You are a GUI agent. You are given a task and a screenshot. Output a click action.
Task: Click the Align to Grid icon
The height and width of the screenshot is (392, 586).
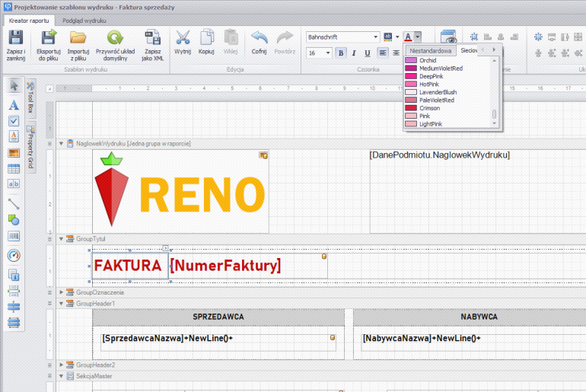(x=474, y=37)
